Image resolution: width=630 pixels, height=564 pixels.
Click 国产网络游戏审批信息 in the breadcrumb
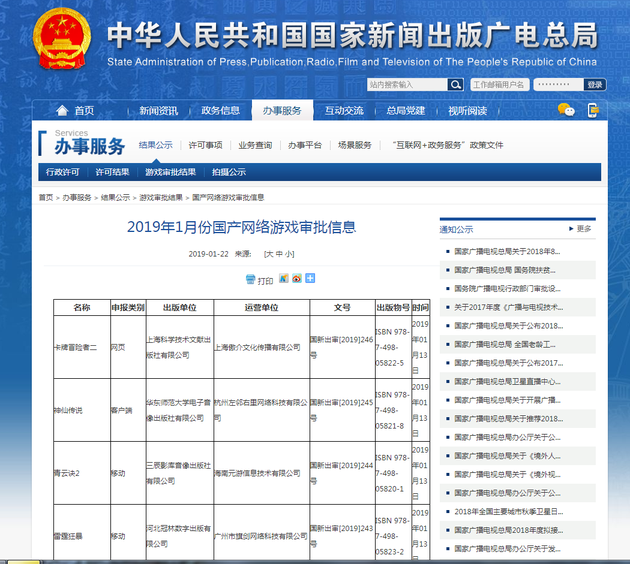click(x=228, y=198)
